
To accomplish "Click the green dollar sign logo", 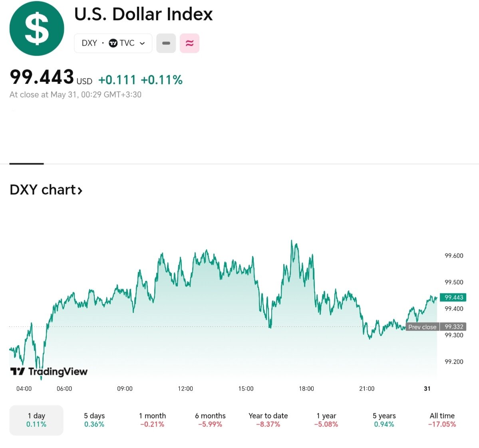I will coord(37,28).
